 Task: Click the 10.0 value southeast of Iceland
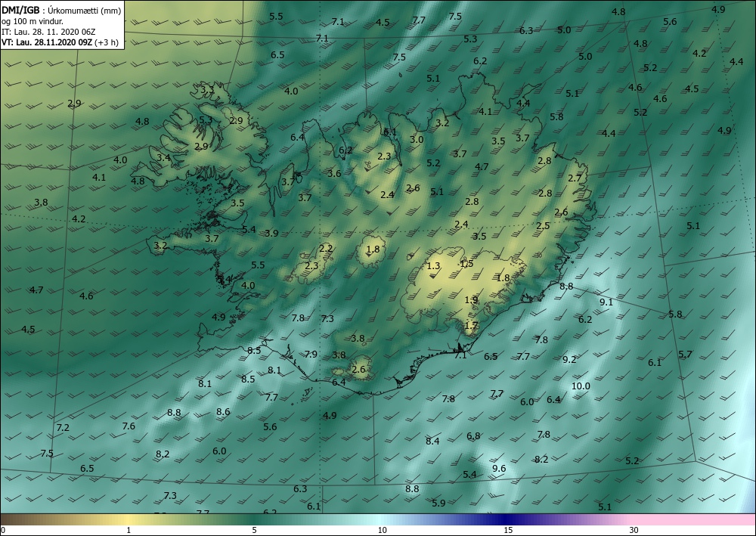581,386
